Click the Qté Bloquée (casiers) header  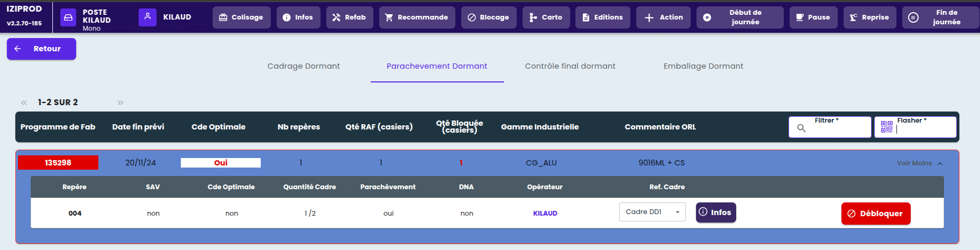tap(460, 126)
